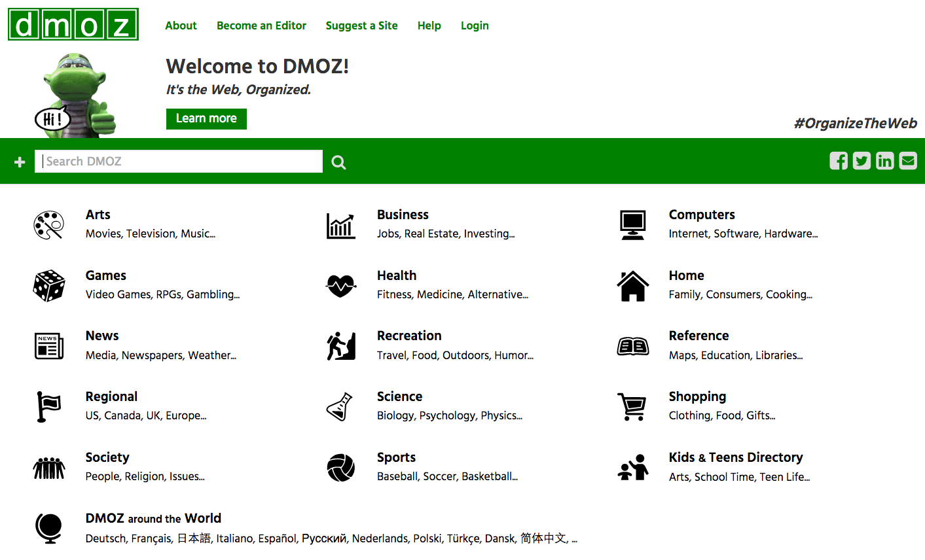Click the globe icon for DMOZ World

[x=49, y=529]
